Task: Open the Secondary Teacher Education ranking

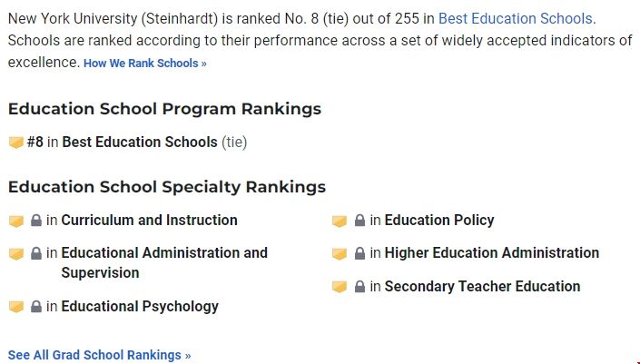Action: (x=482, y=287)
